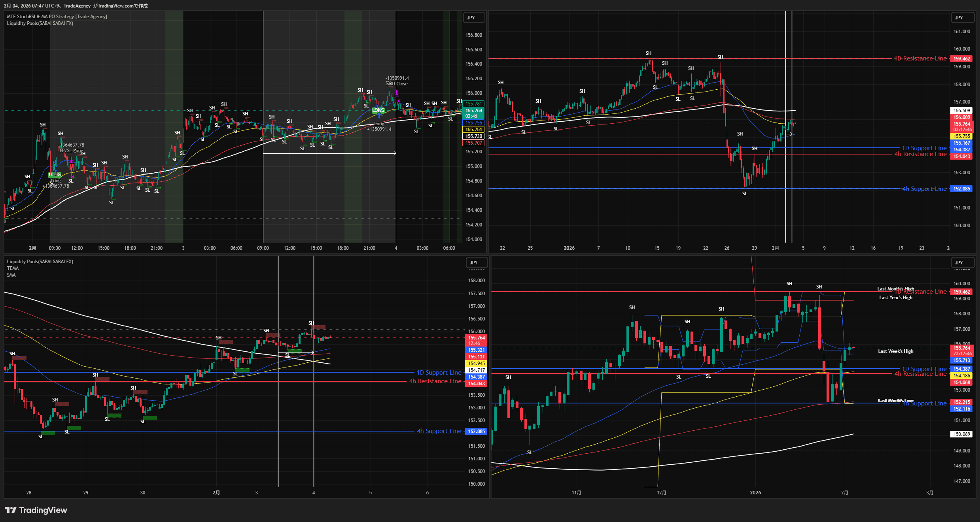Click the 12月 label on bottom-right time axis
Viewport: 980px width, 522px height.
click(x=661, y=493)
